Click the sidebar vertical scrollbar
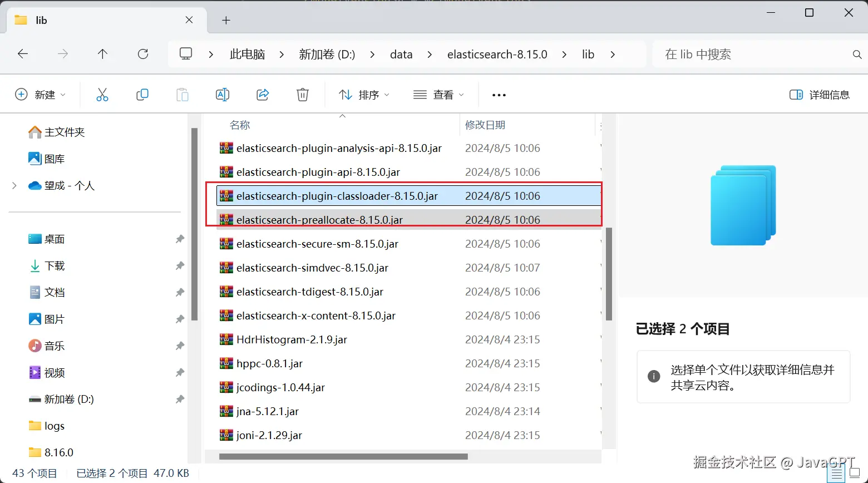This screenshot has height=483, width=868. [x=194, y=224]
